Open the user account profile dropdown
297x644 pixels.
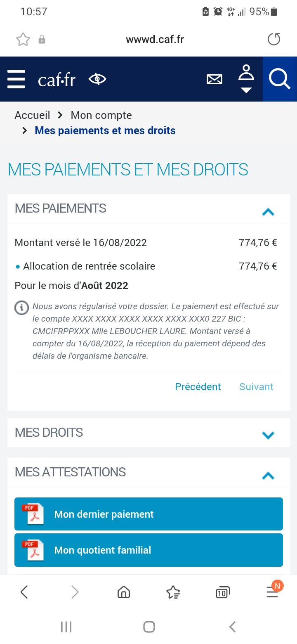246,78
